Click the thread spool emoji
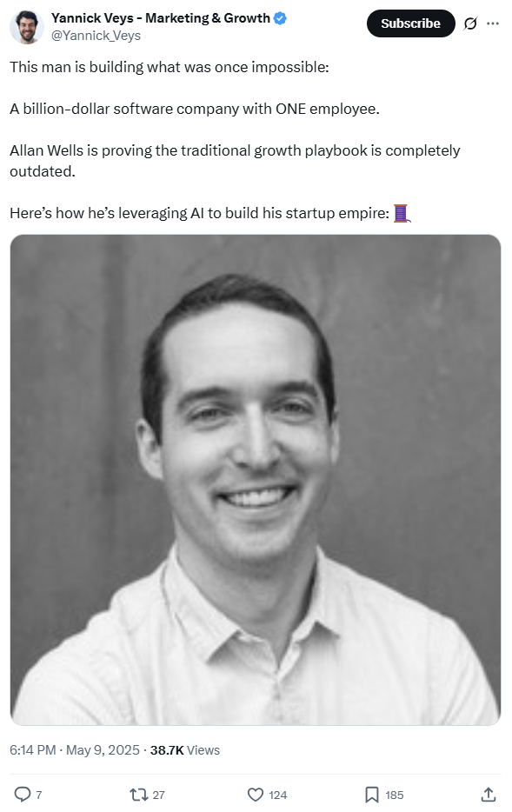This screenshot has height=812, width=512. click(402, 213)
